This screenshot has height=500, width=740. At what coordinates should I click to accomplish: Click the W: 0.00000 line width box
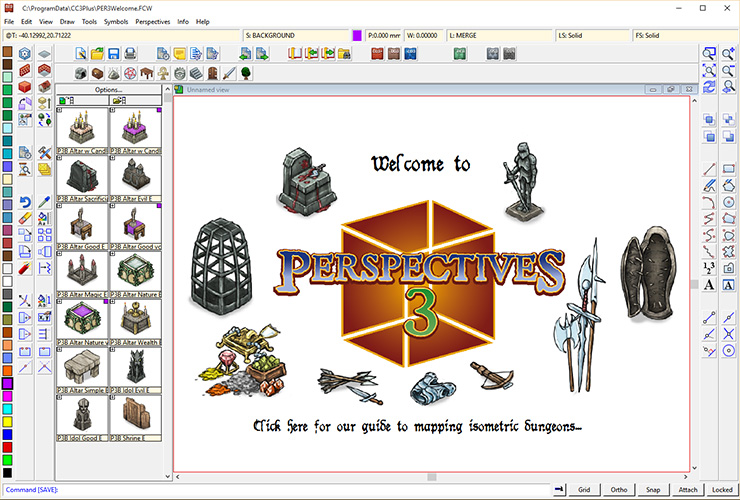tap(424, 35)
